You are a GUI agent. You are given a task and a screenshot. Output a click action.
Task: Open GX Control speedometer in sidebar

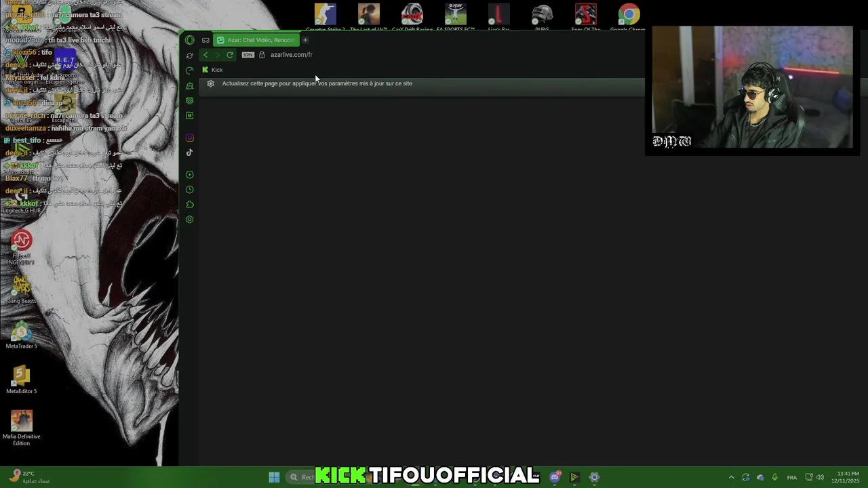(x=190, y=70)
